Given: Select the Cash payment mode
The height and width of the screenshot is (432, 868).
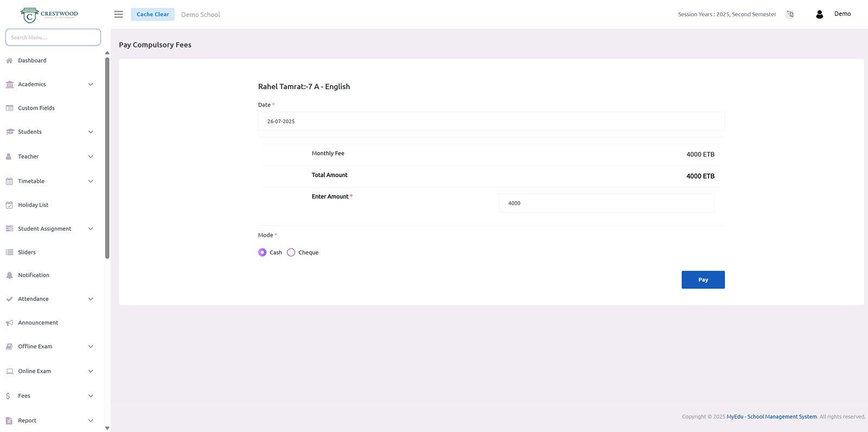Looking at the screenshot, I should click(x=262, y=252).
